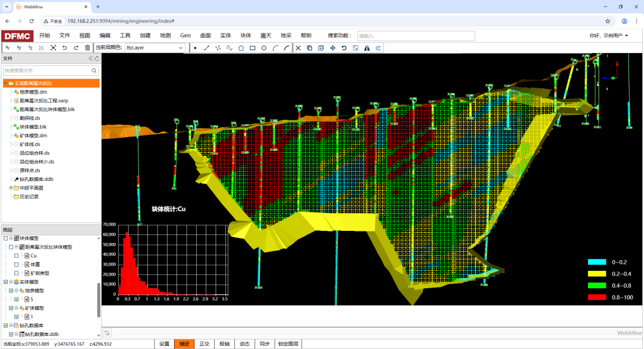Viewport: 644px width, 349px height.
Task: Open the Geo menu
Action: tap(185, 35)
